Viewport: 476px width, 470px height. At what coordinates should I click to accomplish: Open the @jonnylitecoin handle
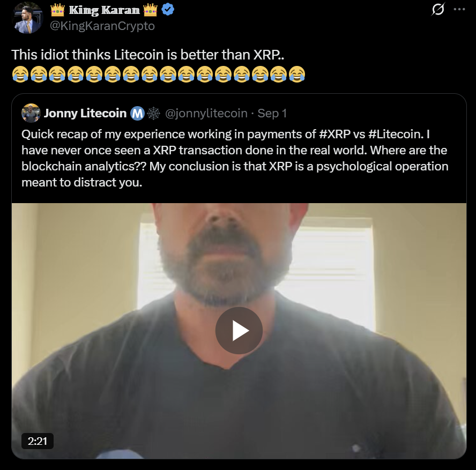[x=206, y=113]
